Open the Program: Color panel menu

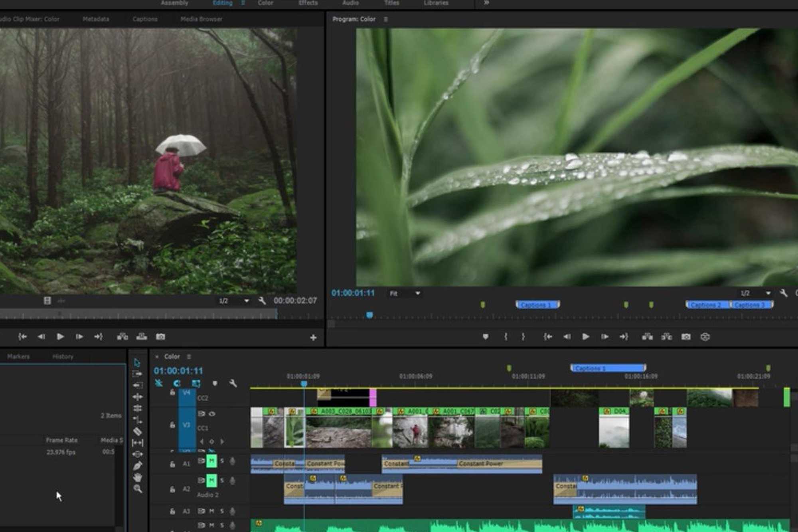pyautogui.click(x=385, y=19)
